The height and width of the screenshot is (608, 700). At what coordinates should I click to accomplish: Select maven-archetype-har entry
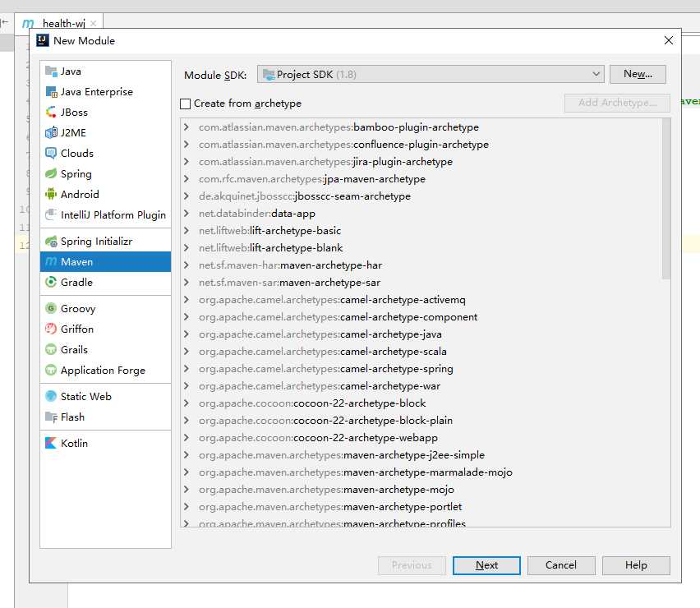tap(290, 265)
